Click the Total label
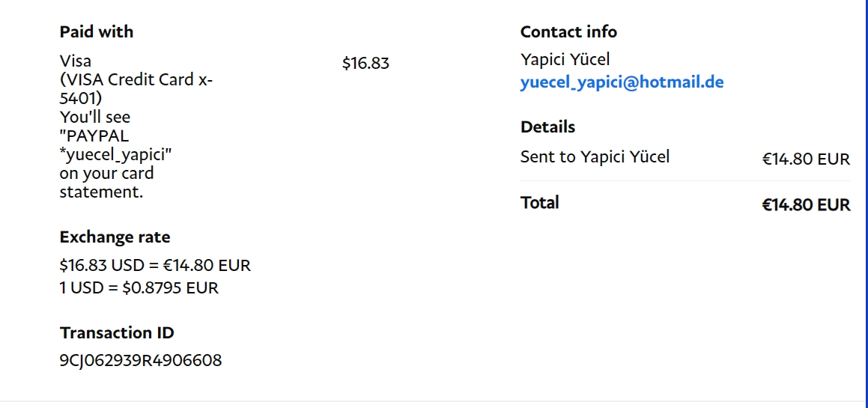The height and width of the screenshot is (408, 868). tap(539, 203)
